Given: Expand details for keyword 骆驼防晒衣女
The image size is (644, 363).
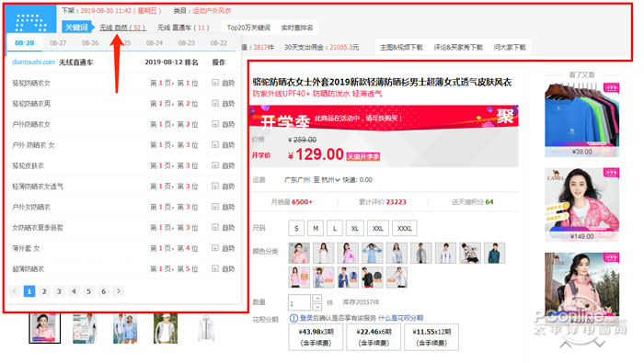Looking at the screenshot, I should pos(214,83).
